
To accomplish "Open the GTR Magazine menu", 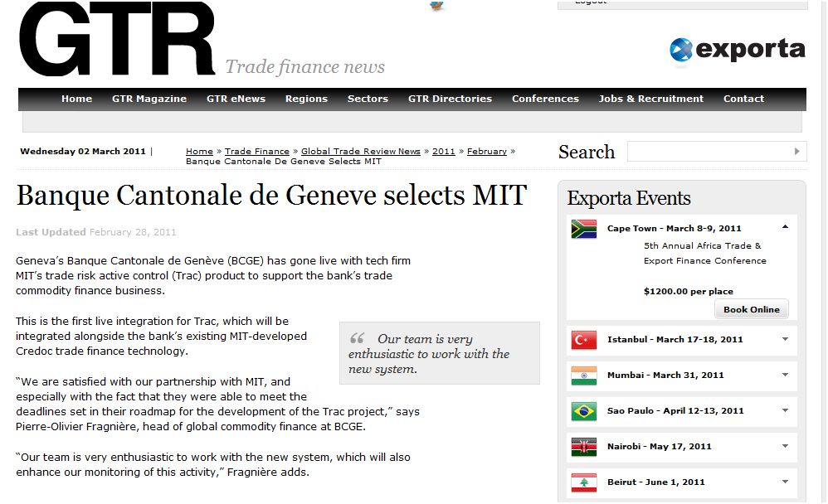I will (149, 99).
